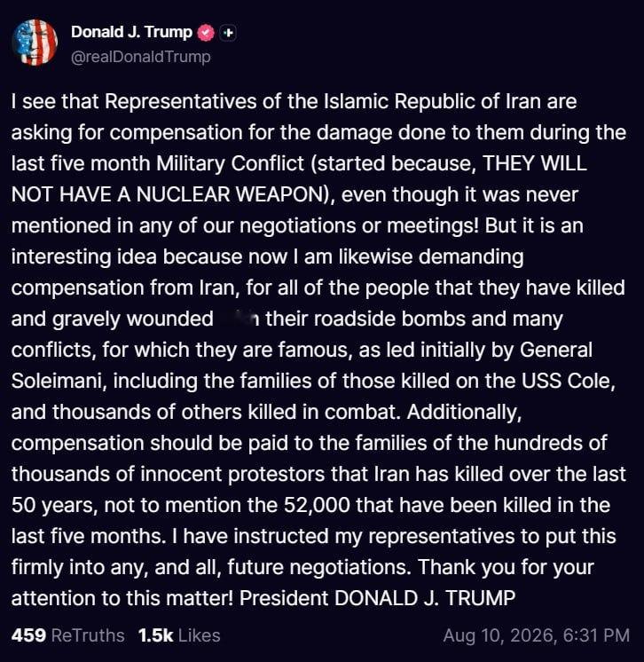Click 'Military Conflict' in the post text
Image resolution: width=644 pixels, height=662 pixels.
[x=230, y=163]
